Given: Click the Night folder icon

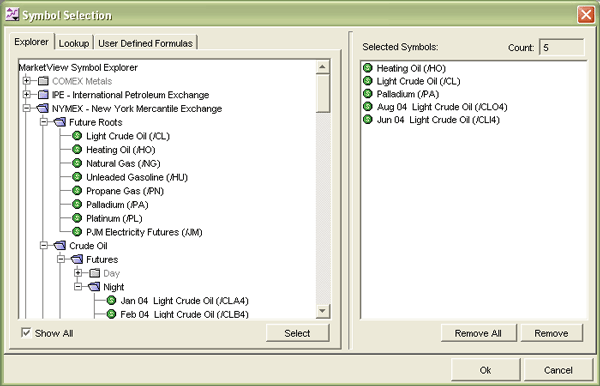Looking at the screenshot, I should [94, 287].
